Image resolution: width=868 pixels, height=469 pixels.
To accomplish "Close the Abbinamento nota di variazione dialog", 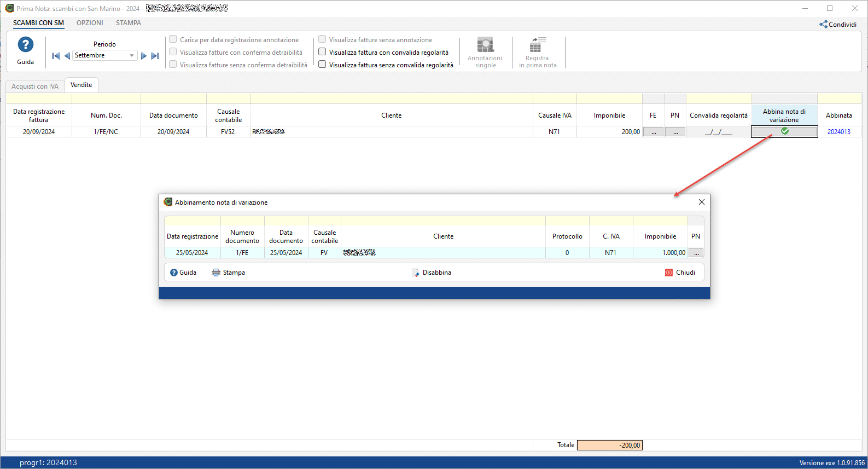I will 701,202.
